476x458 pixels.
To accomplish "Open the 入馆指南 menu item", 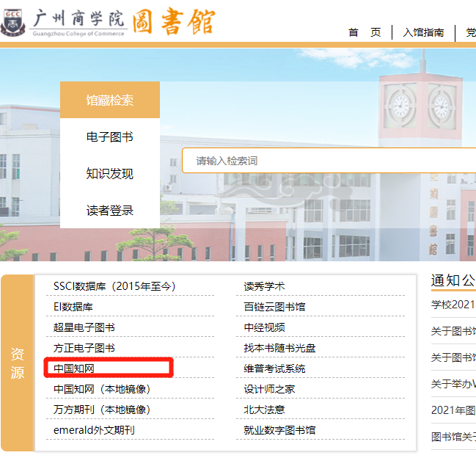I will (x=423, y=32).
